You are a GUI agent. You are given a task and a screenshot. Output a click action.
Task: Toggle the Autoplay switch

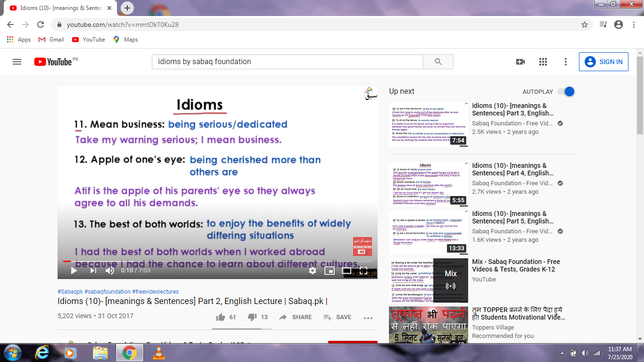click(566, 91)
